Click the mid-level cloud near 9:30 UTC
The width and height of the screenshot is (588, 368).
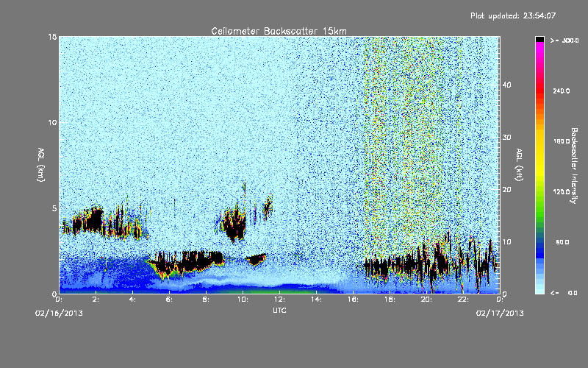pos(234,225)
